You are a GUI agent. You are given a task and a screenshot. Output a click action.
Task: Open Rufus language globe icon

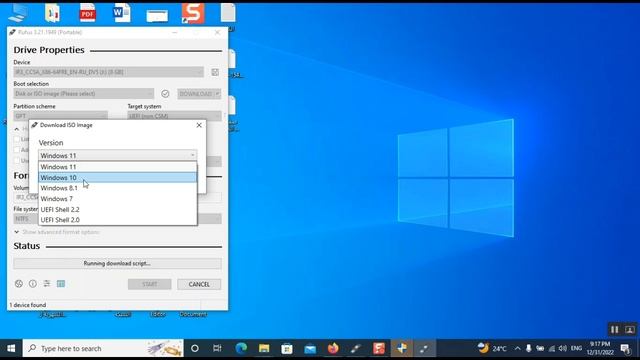(x=19, y=284)
